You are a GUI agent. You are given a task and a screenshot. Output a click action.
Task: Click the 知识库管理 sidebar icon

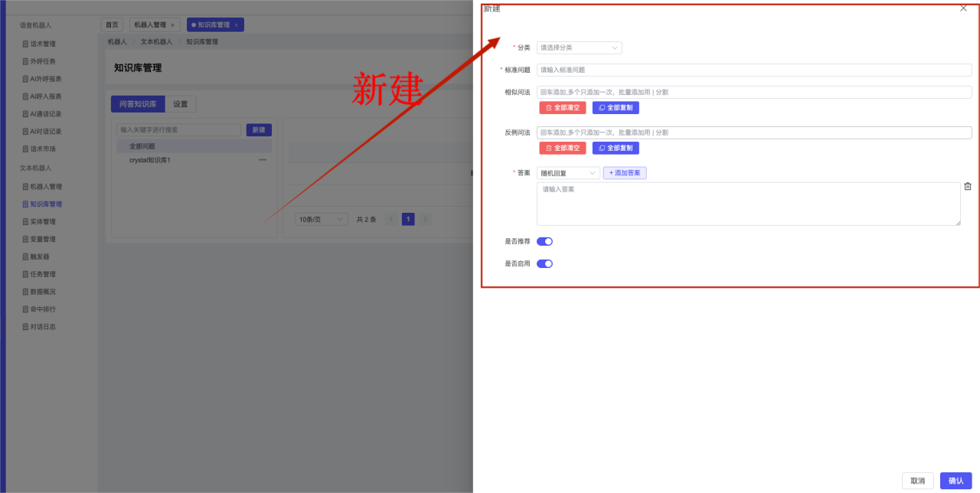25,204
